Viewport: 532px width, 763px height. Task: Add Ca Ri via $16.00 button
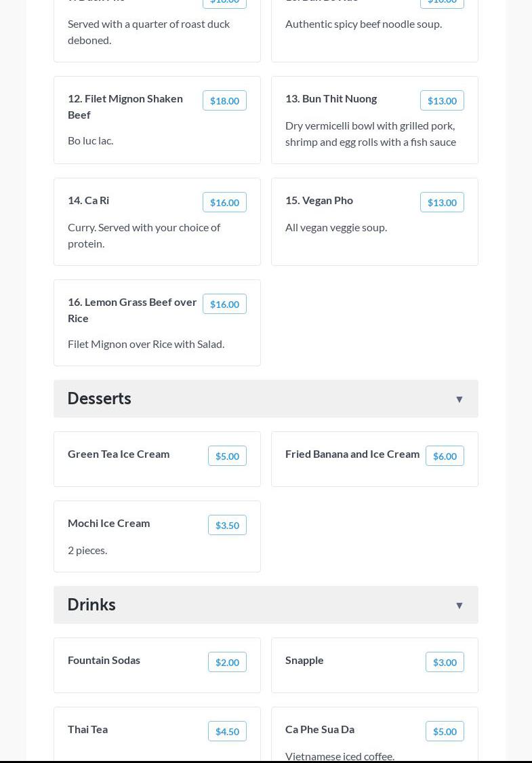(x=224, y=202)
